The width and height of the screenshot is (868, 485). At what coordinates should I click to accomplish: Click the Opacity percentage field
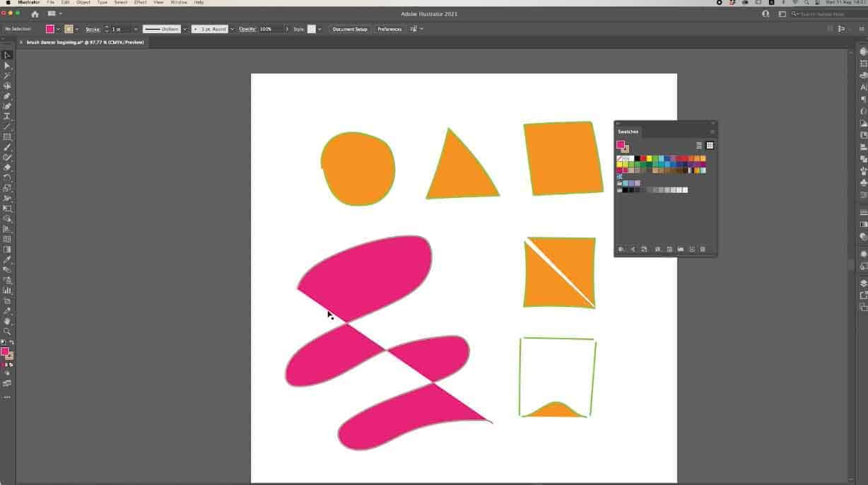269,29
